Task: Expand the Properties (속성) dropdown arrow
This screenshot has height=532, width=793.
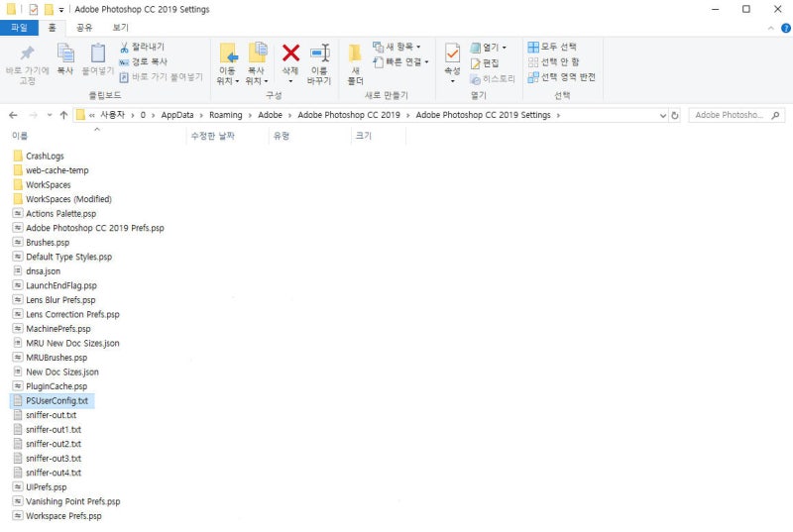Action: (453, 81)
